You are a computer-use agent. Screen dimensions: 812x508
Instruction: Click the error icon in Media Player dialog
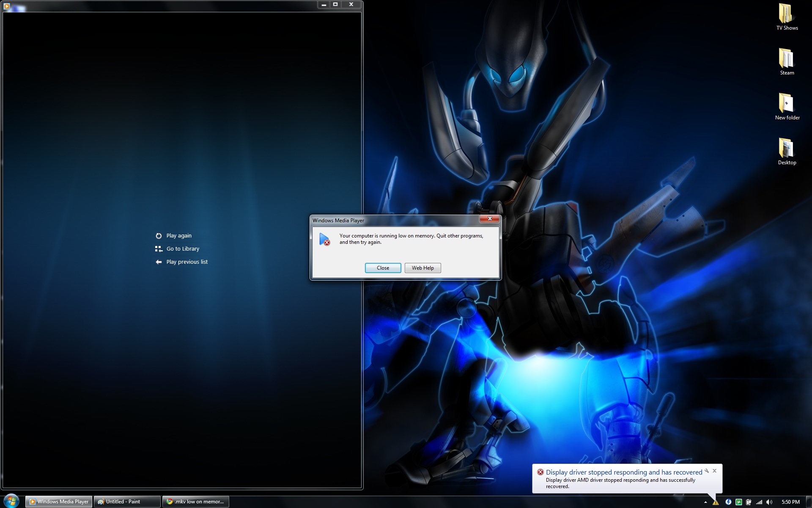coord(324,239)
